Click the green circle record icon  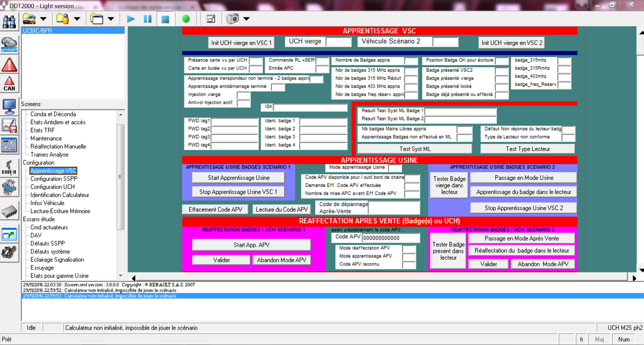(x=186, y=19)
